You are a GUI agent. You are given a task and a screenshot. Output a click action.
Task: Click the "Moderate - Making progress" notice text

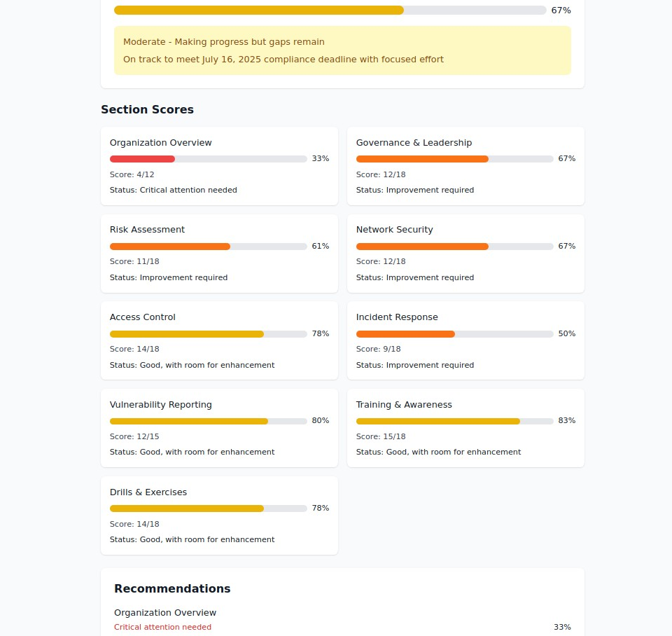(223, 42)
